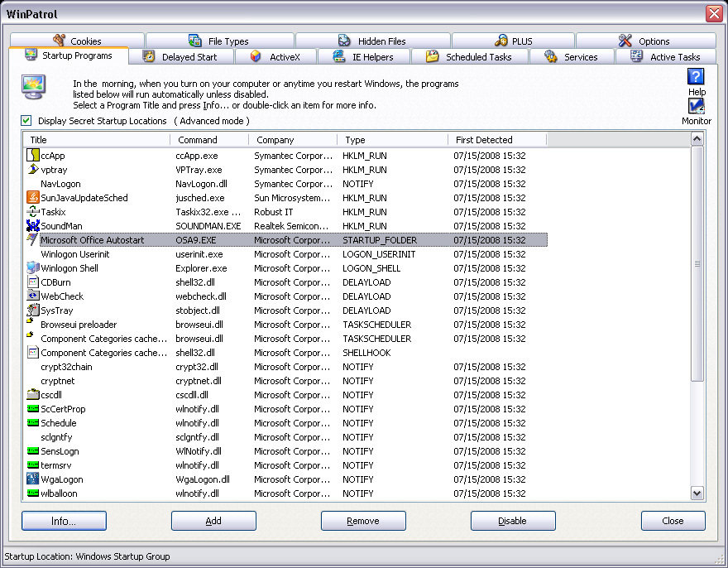Click the CDBurn row icon
Viewport: 728px width, 568px height.
click(32, 282)
